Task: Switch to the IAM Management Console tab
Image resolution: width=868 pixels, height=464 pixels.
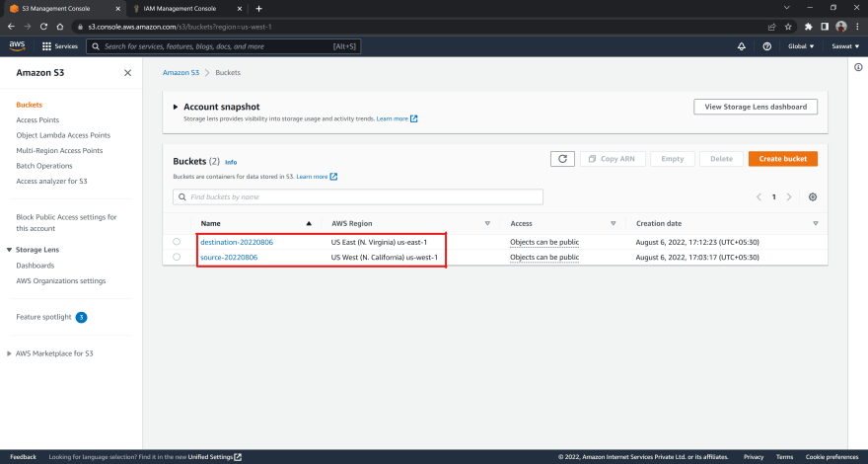Action: (x=187, y=8)
